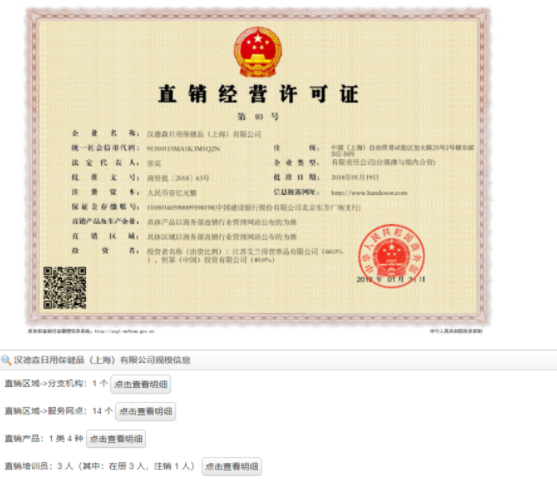
Task: Select heading 汉德森日用保健品（上海）有限公司规模信息
Action: tap(102, 360)
